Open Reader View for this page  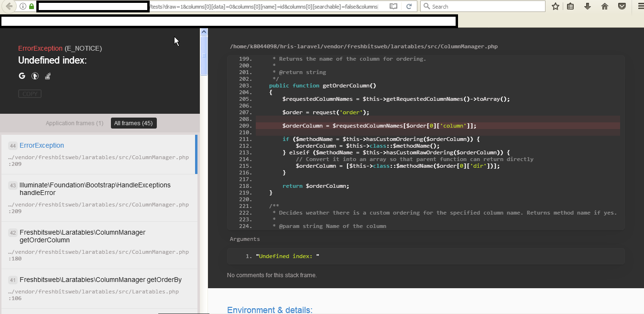click(393, 6)
